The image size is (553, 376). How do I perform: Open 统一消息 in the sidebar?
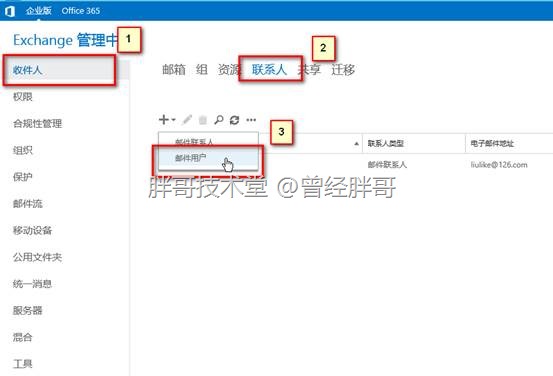(x=32, y=284)
